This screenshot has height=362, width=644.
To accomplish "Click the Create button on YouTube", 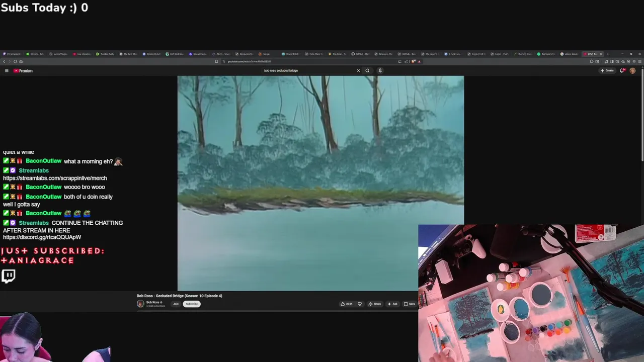I will 607,71.
